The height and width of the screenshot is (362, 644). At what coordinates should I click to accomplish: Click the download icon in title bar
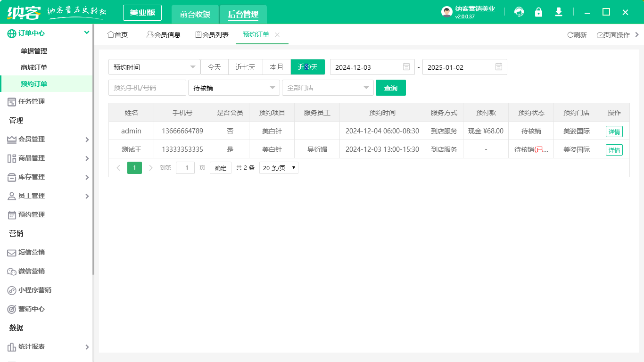(x=558, y=12)
